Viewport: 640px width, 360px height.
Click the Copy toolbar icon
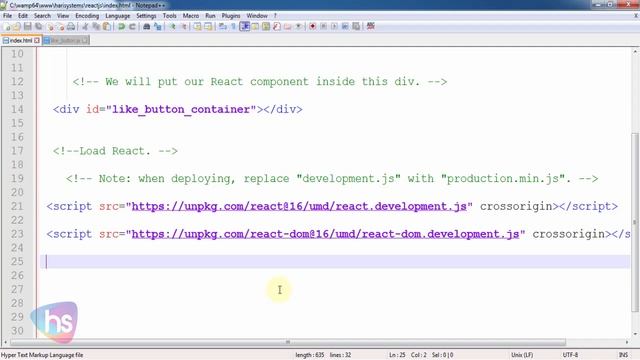[x=96, y=27]
